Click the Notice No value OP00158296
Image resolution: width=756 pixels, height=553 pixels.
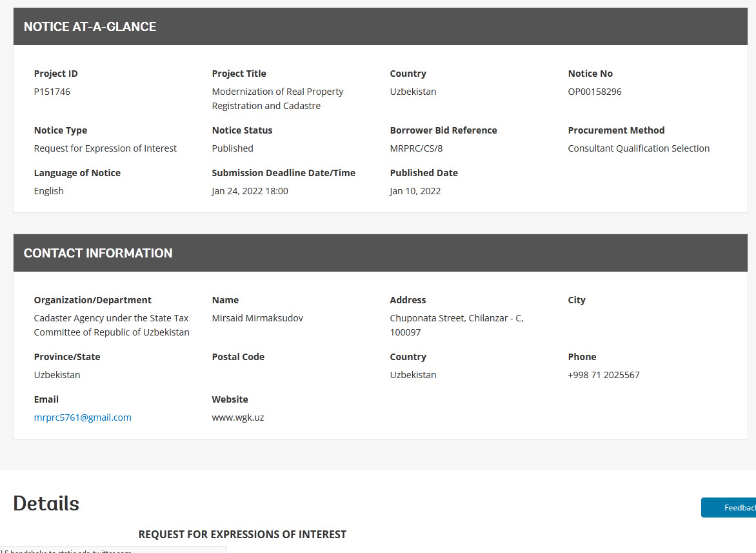pyautogui.click(x=594, y=92)
